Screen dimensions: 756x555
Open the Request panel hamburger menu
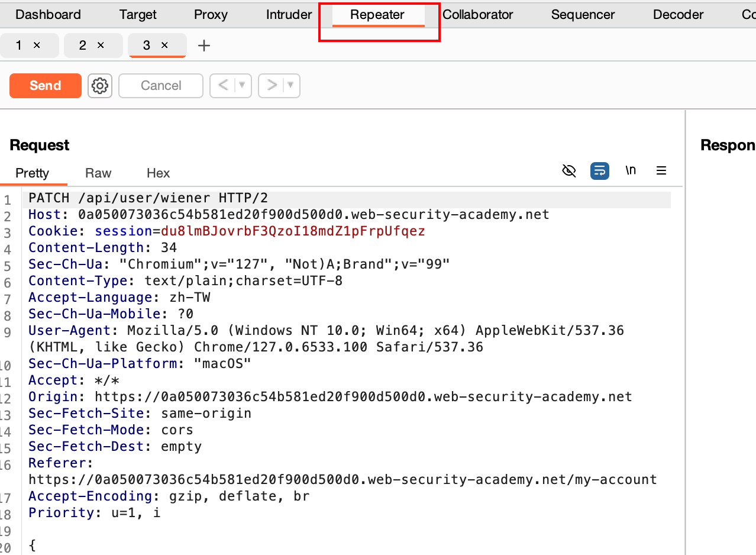[x=661, y=171]
